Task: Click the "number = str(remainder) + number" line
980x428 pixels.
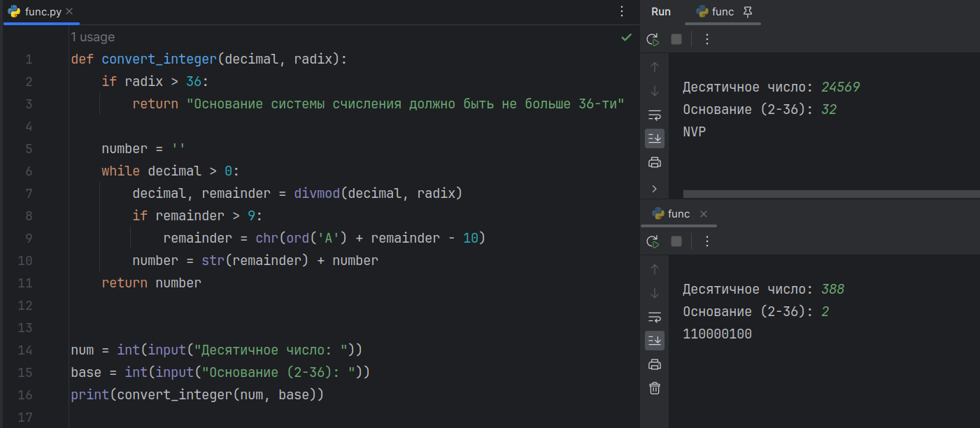Action: point(255,261)
